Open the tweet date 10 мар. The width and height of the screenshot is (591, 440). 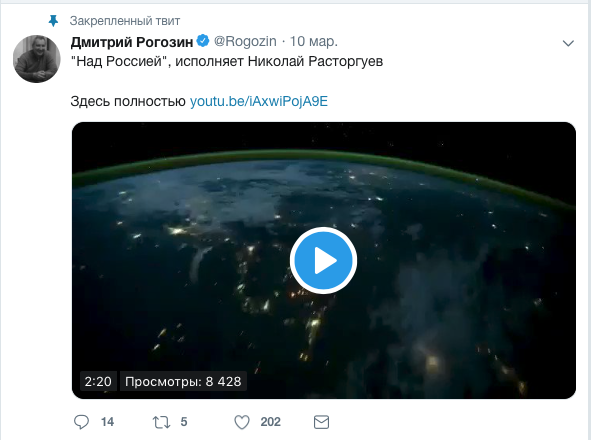[x=313, y=41]
